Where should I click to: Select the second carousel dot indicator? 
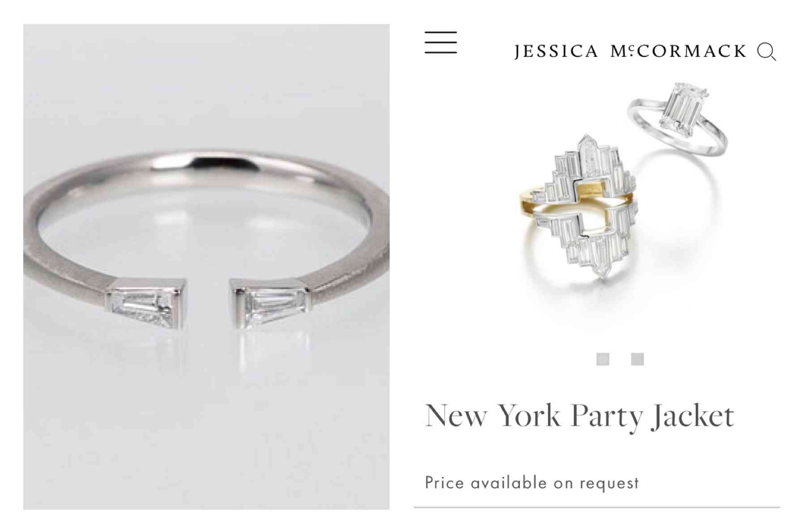point(638,359)
